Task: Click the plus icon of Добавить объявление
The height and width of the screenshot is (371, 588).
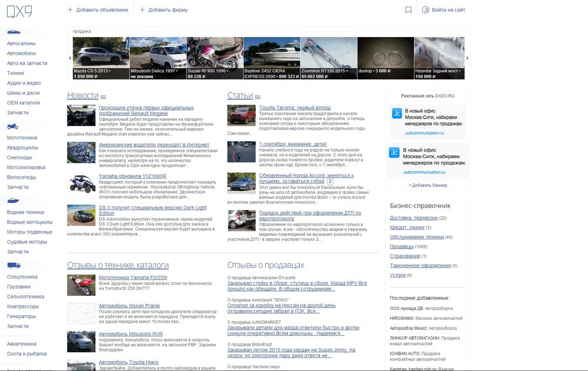Action: 70,10
